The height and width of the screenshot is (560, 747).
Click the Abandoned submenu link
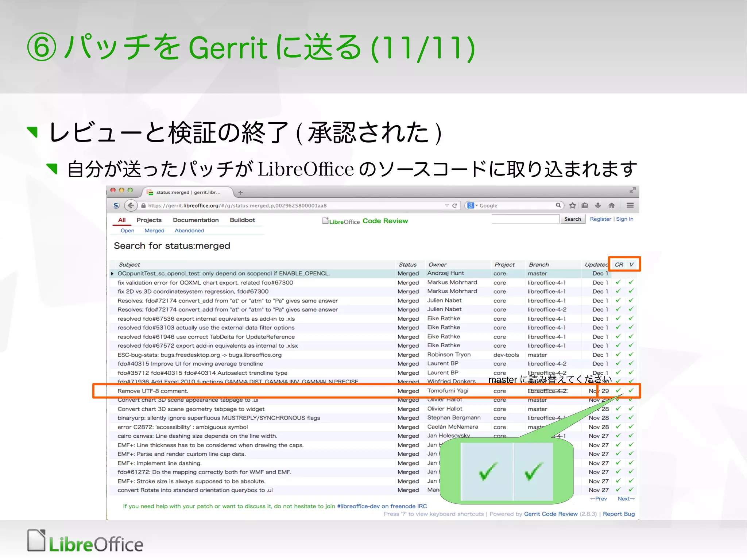[x=189, y=231]
